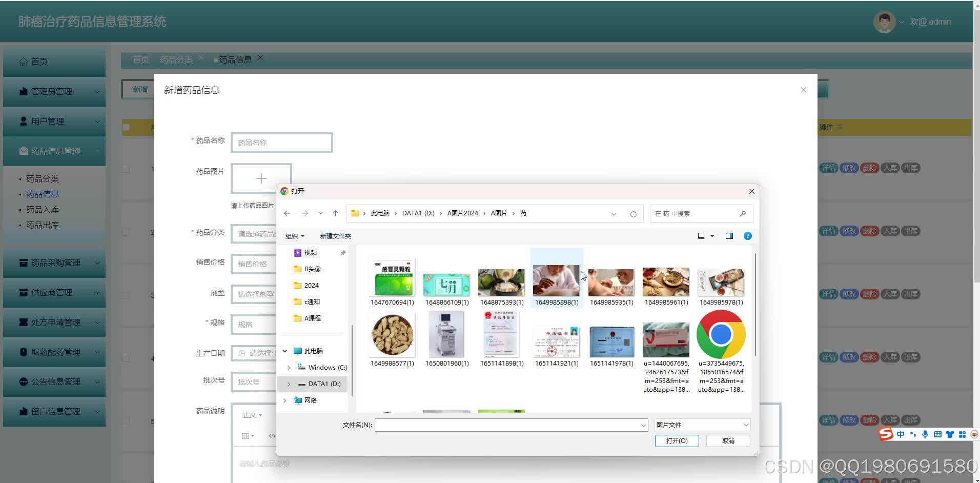
Task: Click the 文件名 input field
Action: point(511,425)
